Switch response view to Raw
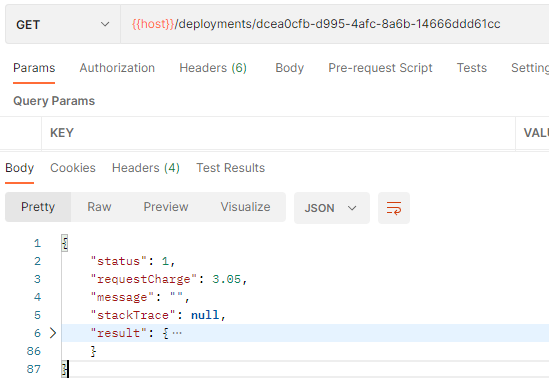Image resolution: width=549 pixels, height=378 pixels. 99,207
